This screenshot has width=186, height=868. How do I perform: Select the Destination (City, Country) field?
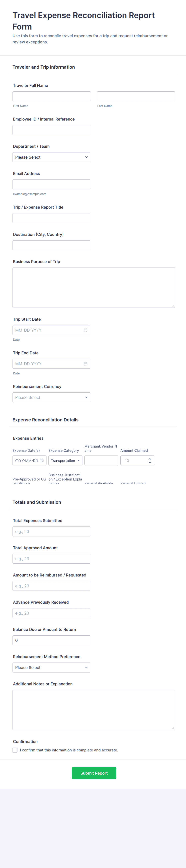click(x=51, y=245)
